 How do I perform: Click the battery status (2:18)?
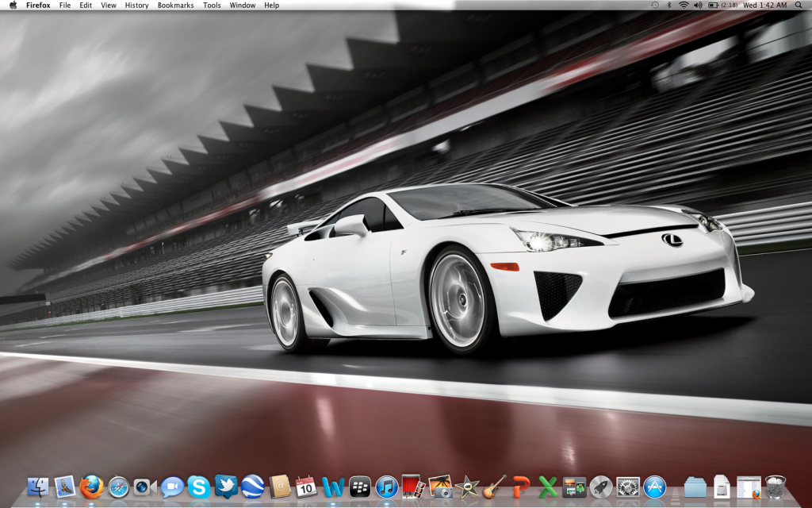[723, 6]
